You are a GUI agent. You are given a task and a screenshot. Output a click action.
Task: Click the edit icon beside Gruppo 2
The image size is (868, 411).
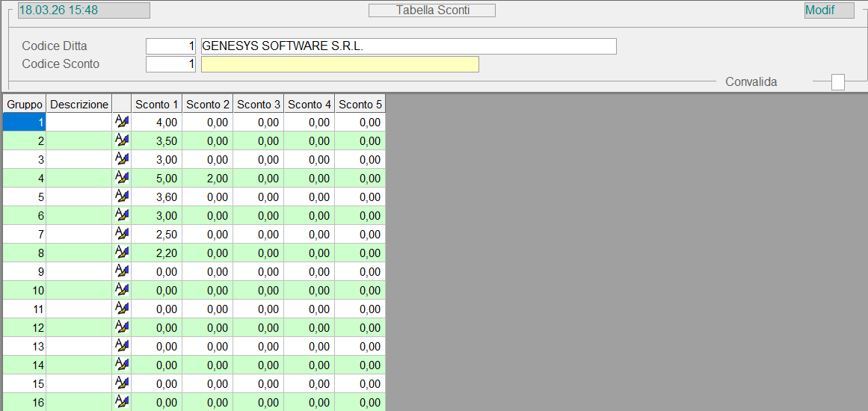pos(121,140)
